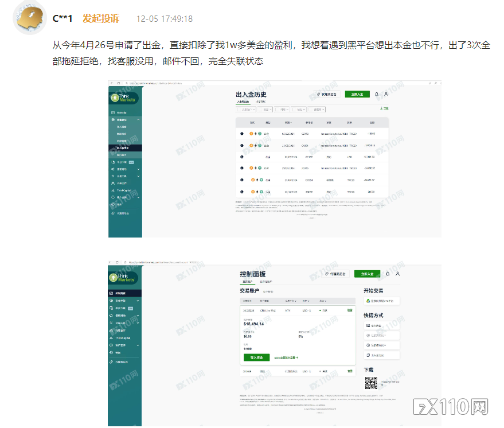Click second shortcut card under 快捷方式

point(382,336)
